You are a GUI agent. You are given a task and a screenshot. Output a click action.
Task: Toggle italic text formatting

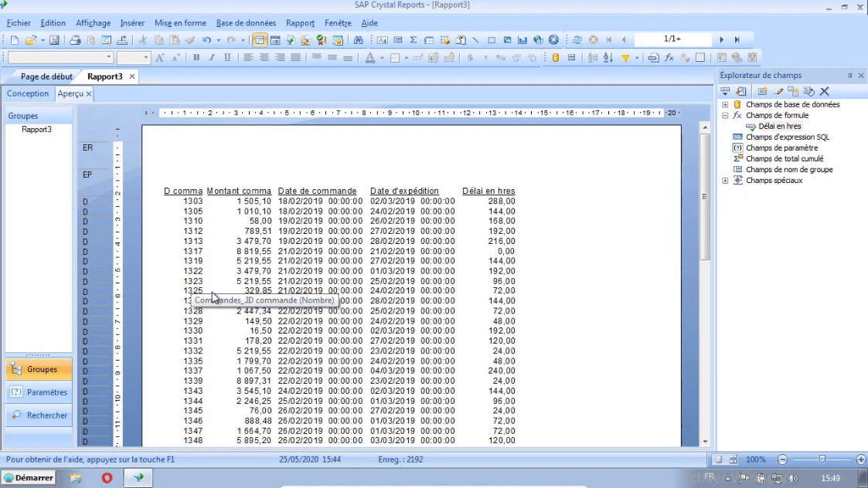(212, 58)
